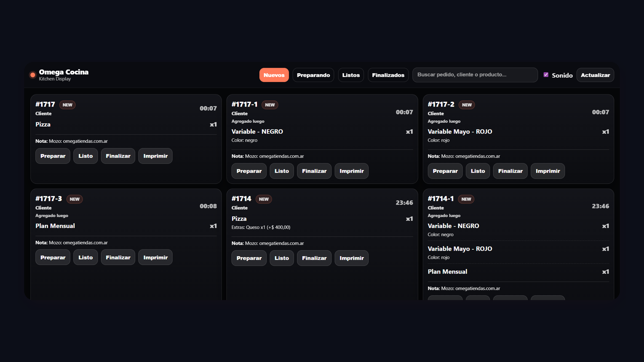Screen dimensions: 644x362
Task: View the Finalizados tab
Action: pyautogui.click(x=388, y=75)
